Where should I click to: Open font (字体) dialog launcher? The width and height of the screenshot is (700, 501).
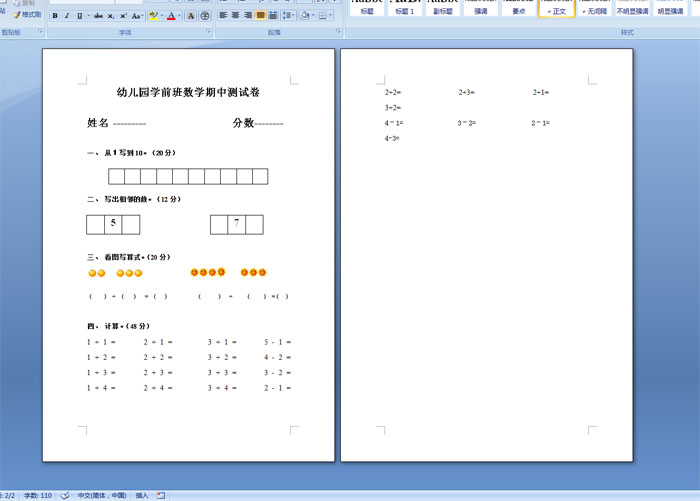pos(208,31)
